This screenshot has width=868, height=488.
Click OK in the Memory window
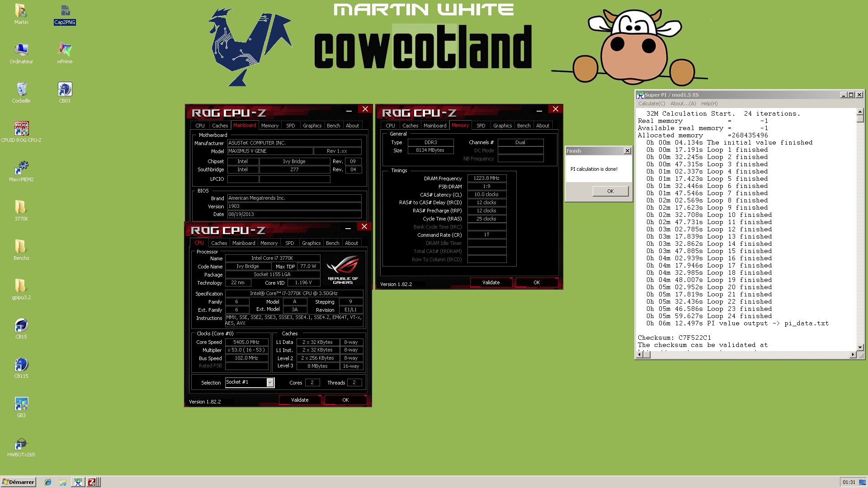point(537,282)
